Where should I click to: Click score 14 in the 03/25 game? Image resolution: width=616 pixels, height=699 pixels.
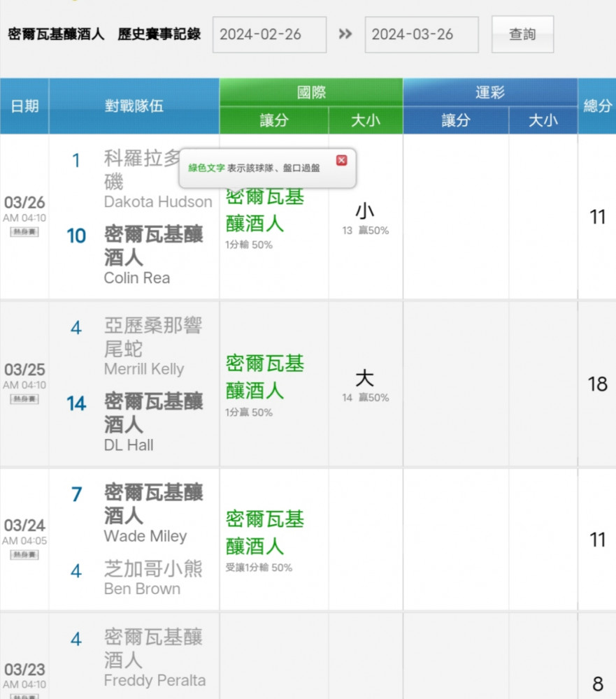[x=76, y=404]
